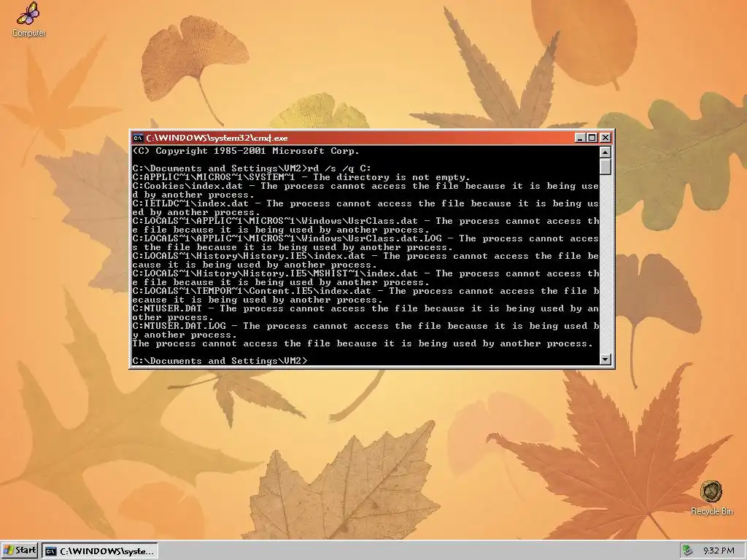The height and width of the screenshot is (560, 747).
Task: Click the C:NTUSER.DAT.LOG error line
Action: [x=365, y=330]
